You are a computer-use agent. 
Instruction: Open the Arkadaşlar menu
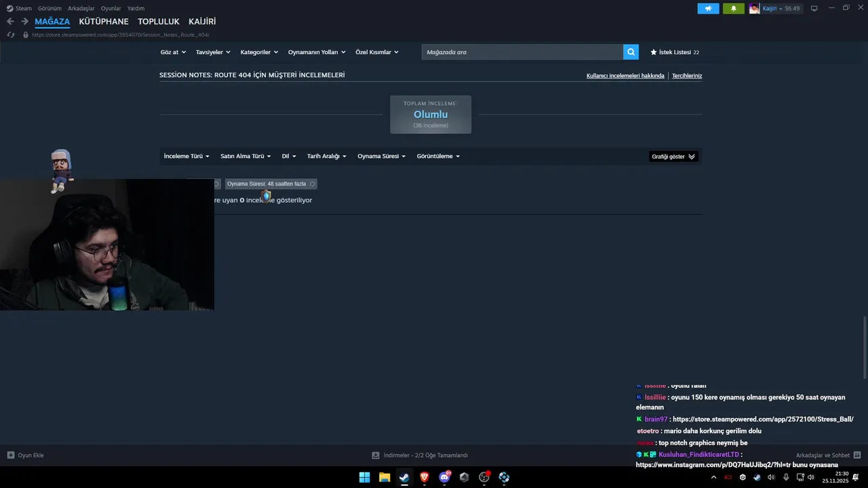[81, 8]
